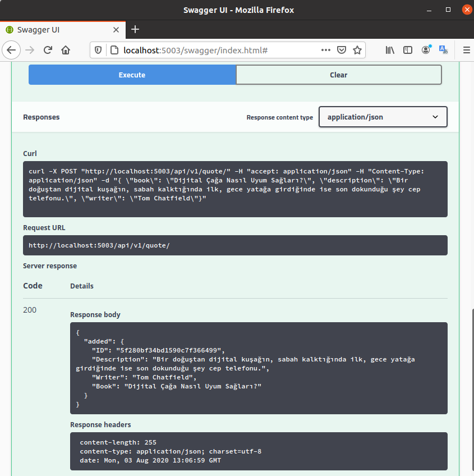This screenshot has height=476, width=474.
Task: Go to the Firefox Home page icon
Action: click(x=66, y=50)
